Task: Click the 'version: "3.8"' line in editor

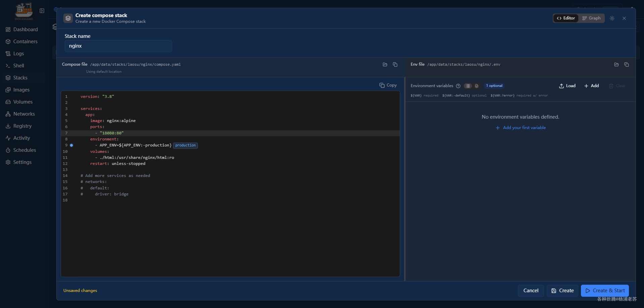Action: click(97, 97)
